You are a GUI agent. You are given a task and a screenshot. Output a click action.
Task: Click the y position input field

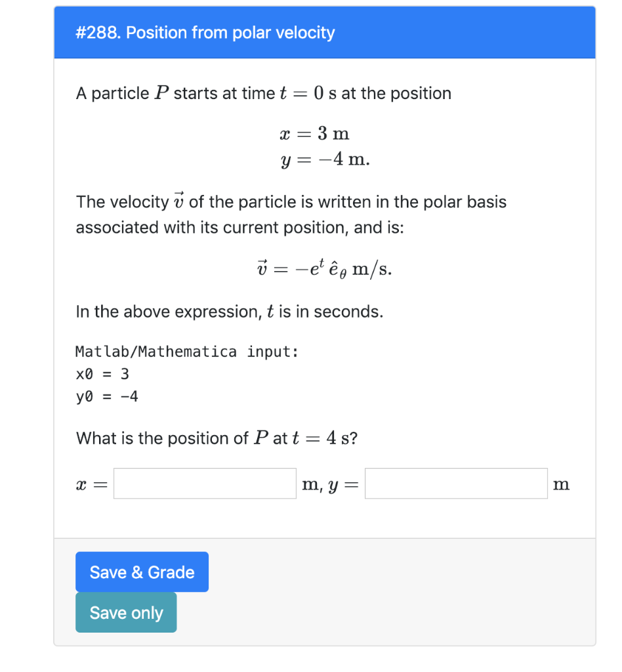(456, 484)
